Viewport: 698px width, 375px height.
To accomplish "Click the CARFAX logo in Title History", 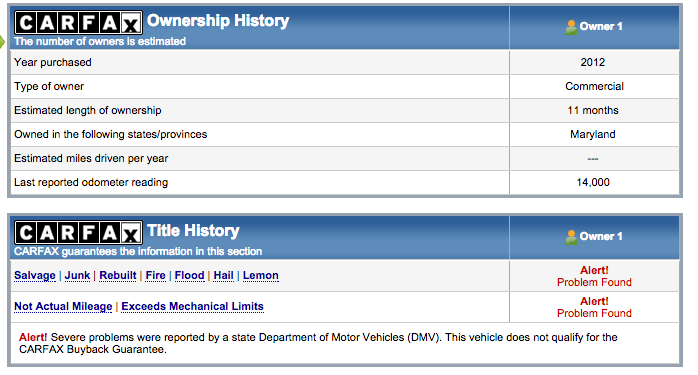I will point(78,232).
